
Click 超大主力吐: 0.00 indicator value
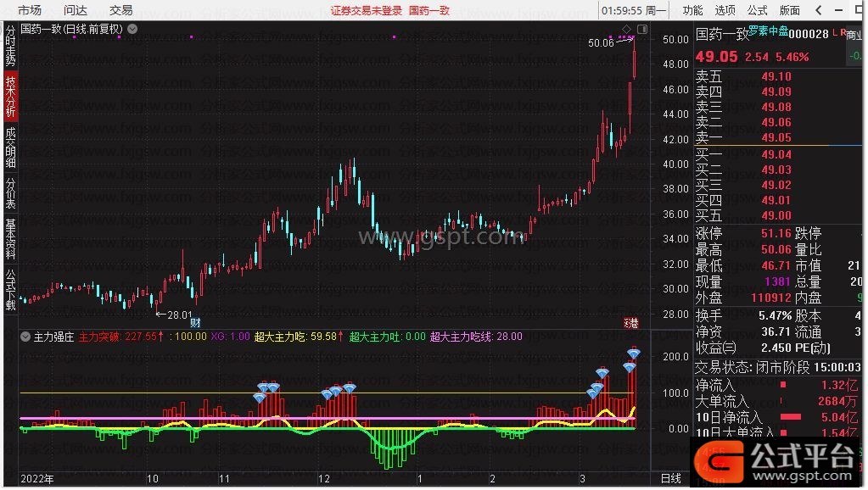click(388, 337)
